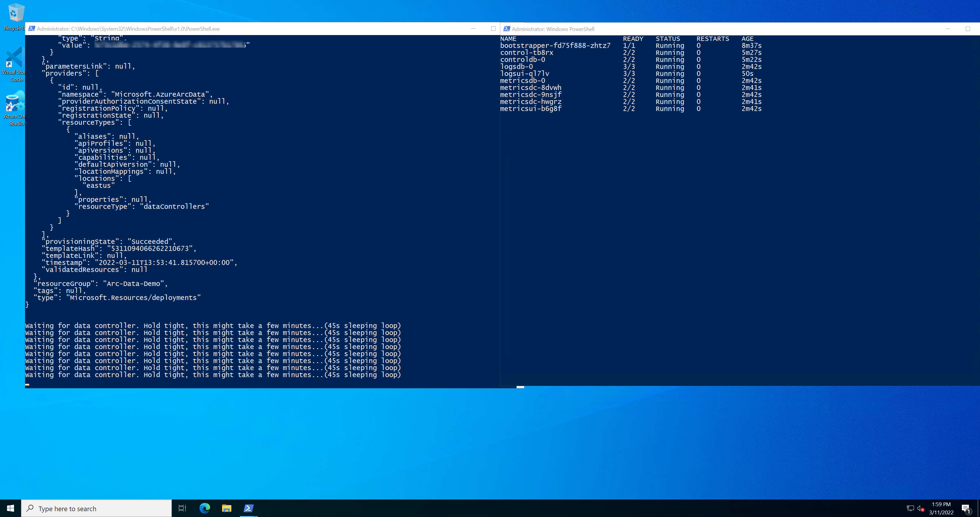This screenshot has width=980, height=517.
Task: Click the 1/1 ready value for bootstrapper
Action: (x=629, y=46)
